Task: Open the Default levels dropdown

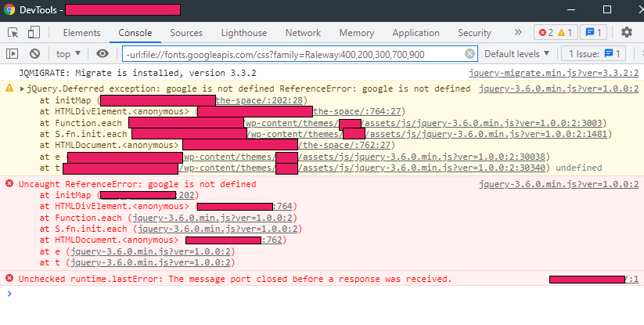Action: [516, 54]
